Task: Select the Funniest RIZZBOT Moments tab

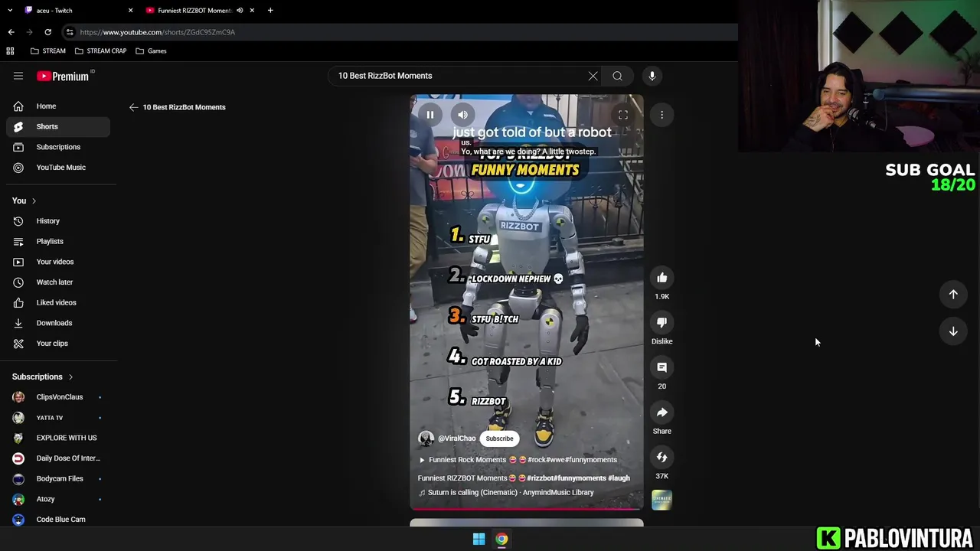Action: pos(194,11)
